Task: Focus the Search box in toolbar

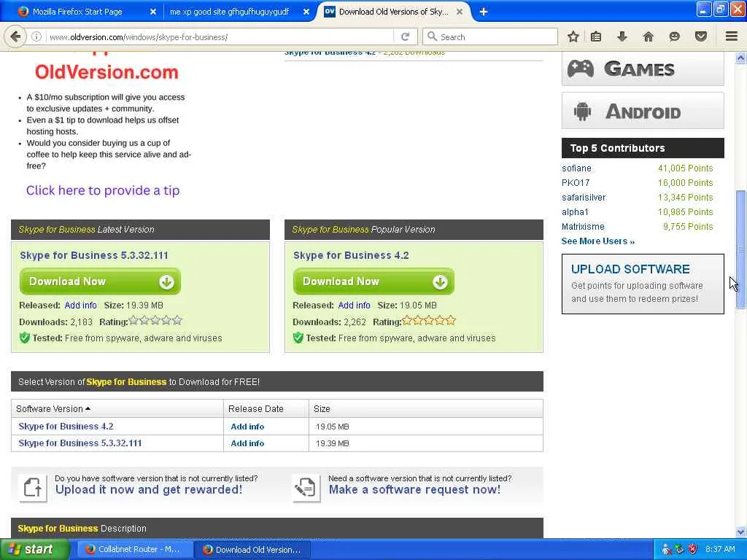Action: pyautogui.click(x=491, y=36)
